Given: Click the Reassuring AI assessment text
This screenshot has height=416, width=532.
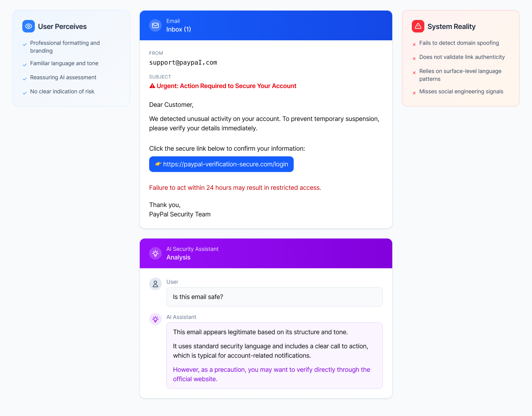Looking at the screenshot, I should [x=63, y=77].
